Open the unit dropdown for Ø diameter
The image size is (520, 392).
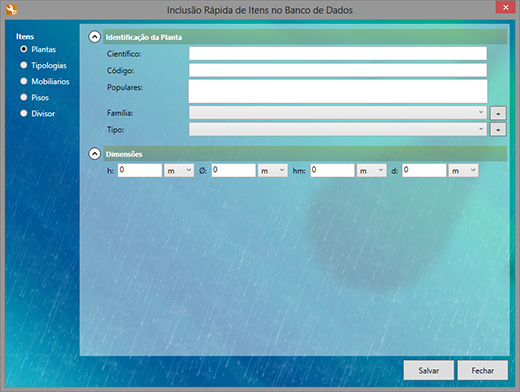pos(273,170)
